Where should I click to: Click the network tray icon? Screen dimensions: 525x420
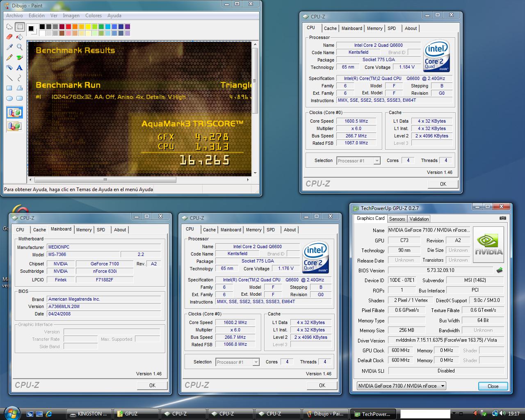[495, 413]
